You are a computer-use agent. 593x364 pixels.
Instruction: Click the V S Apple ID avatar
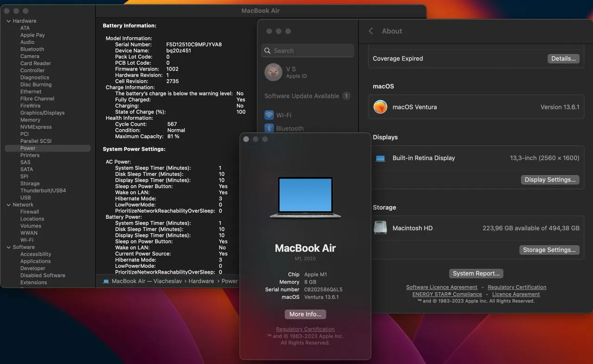tap(273, 72)
